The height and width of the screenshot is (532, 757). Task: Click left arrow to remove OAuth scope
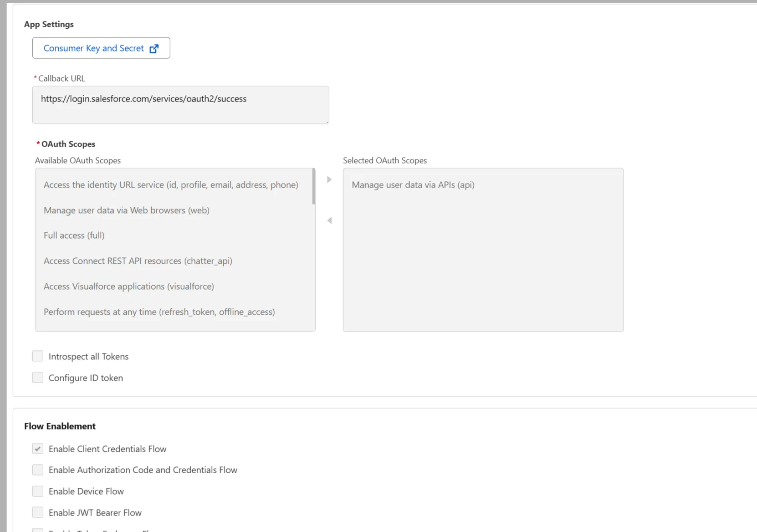click(x=329, y=220)
